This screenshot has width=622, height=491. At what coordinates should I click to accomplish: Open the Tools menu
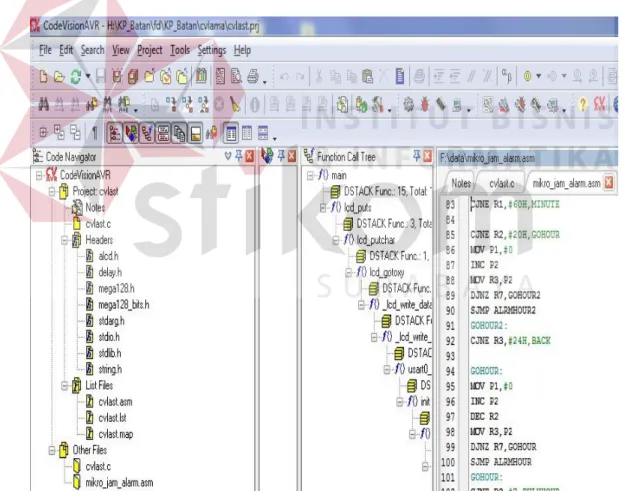(x=180, y=50)
